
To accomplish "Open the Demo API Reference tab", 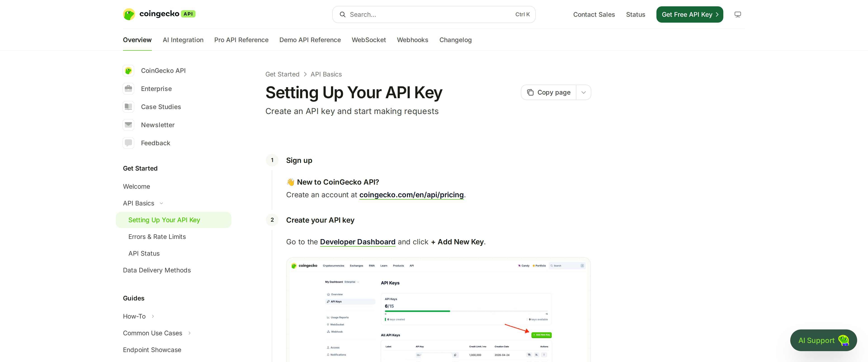I will [310, 40].
